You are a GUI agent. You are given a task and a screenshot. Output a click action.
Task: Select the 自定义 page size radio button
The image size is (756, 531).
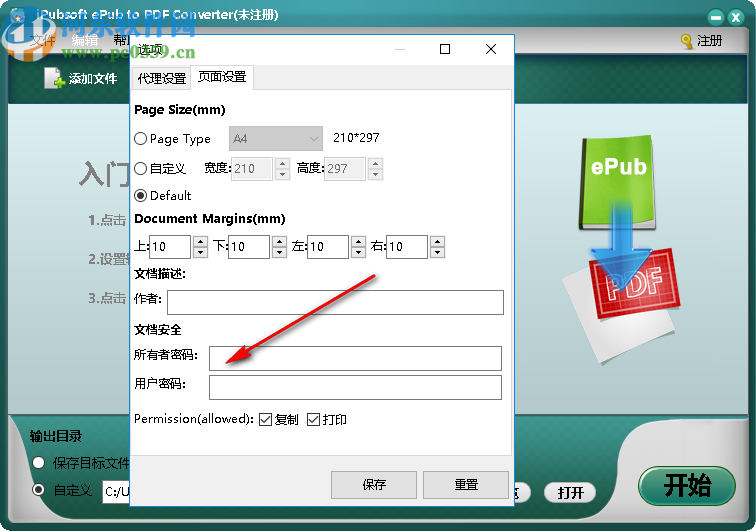tap(140, 168)
